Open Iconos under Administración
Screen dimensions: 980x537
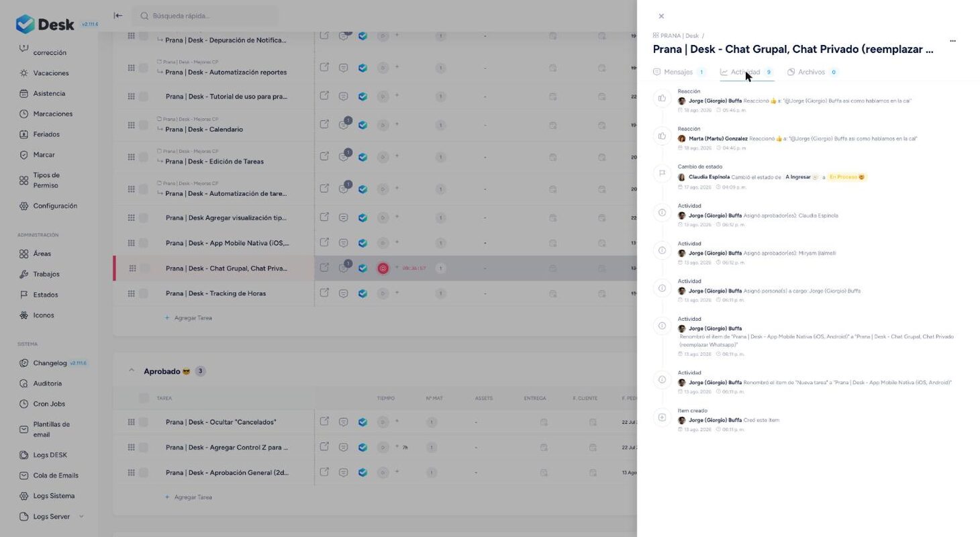[x=44, y=315]
